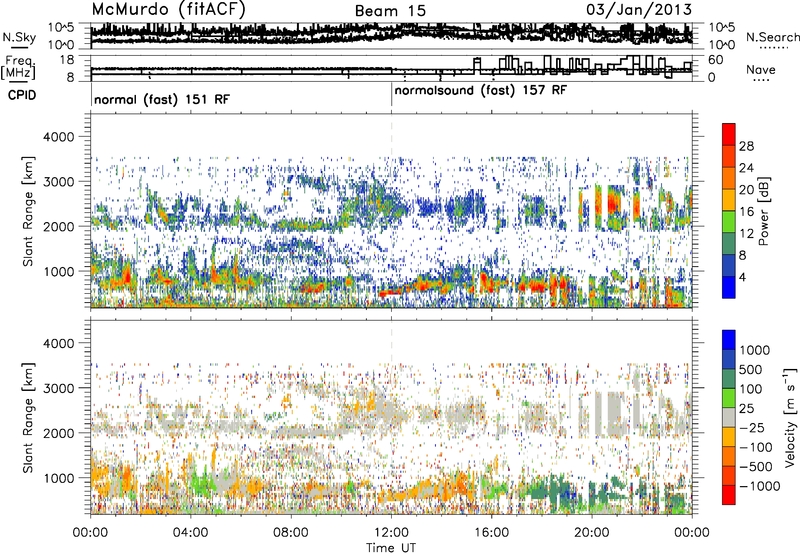800x554 pixels.
Task: Click the 'Beam 15' label
Action: point(390,11)
